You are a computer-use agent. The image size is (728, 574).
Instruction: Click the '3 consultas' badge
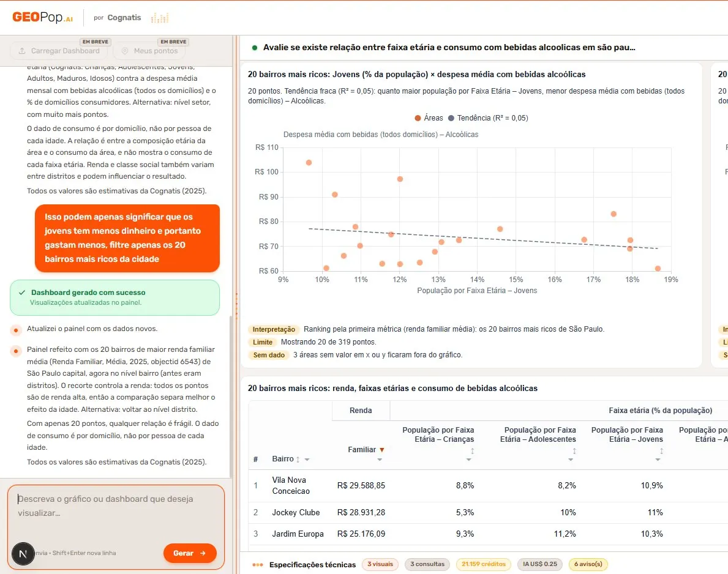[427, 564]
